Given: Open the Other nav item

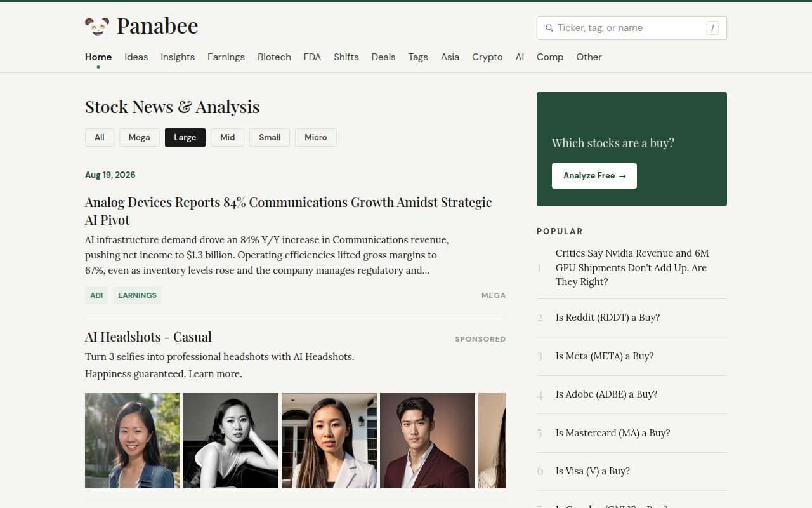Looking at the screenshot, I should point(589,57).
